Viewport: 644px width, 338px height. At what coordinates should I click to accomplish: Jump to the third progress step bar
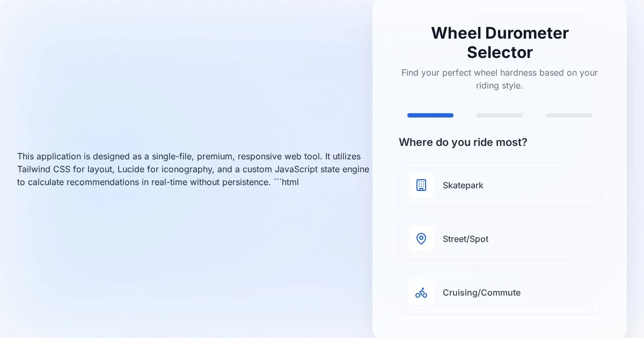point(569,115)
